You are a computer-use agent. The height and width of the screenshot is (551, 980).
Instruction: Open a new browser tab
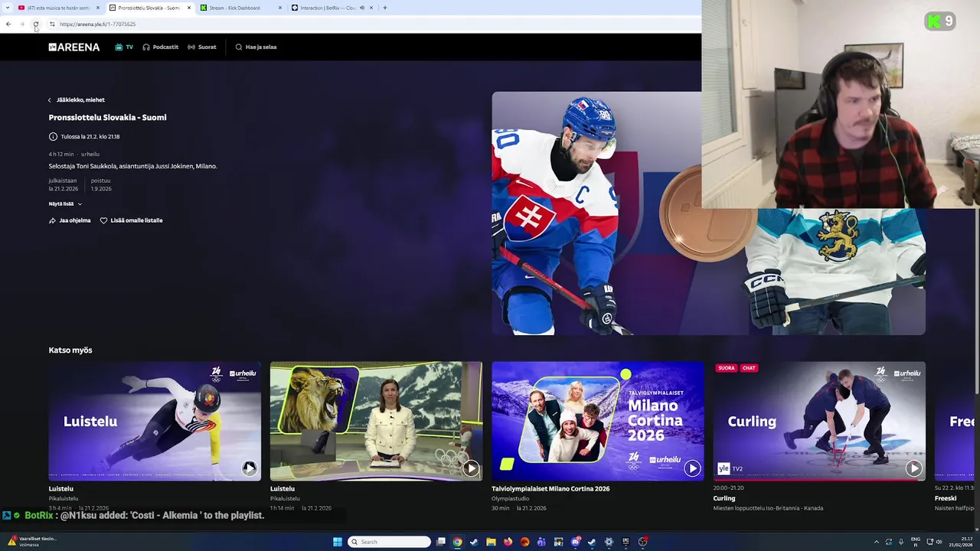point(384,8)
